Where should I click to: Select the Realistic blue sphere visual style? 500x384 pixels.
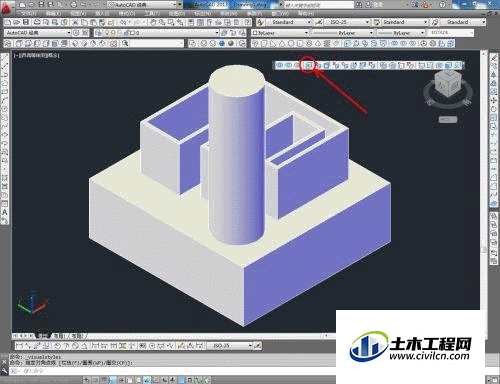[x=221, y=43]
